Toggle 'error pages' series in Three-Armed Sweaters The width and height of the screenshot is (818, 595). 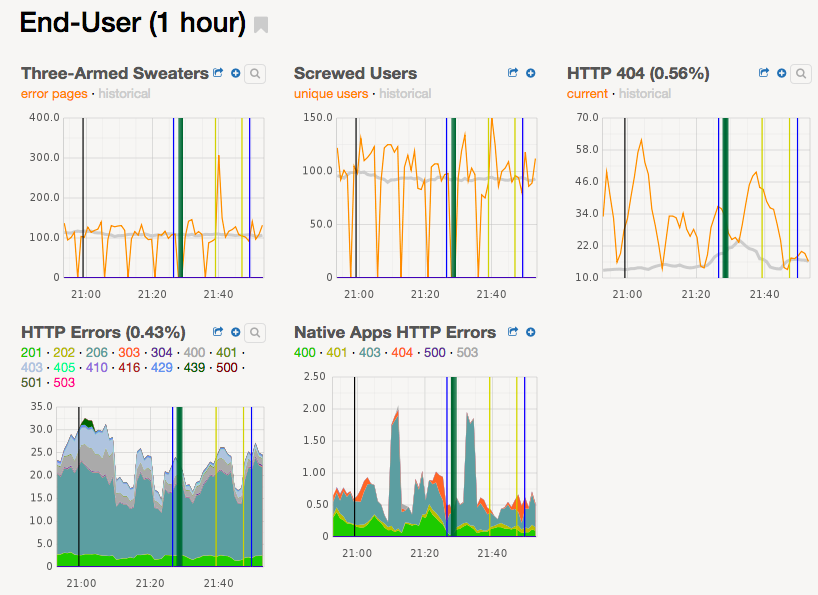click(x=55, y=94)
